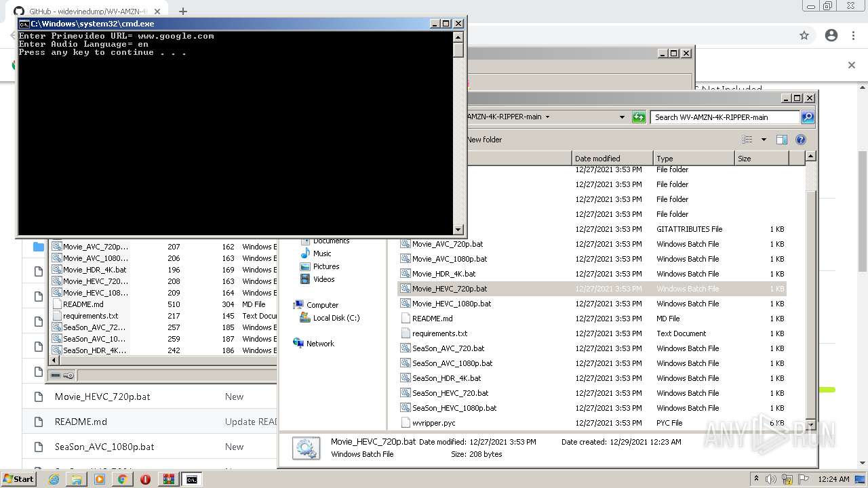Click the green refresh button in Explorer
868x488 pixels.
coord(639,117)
